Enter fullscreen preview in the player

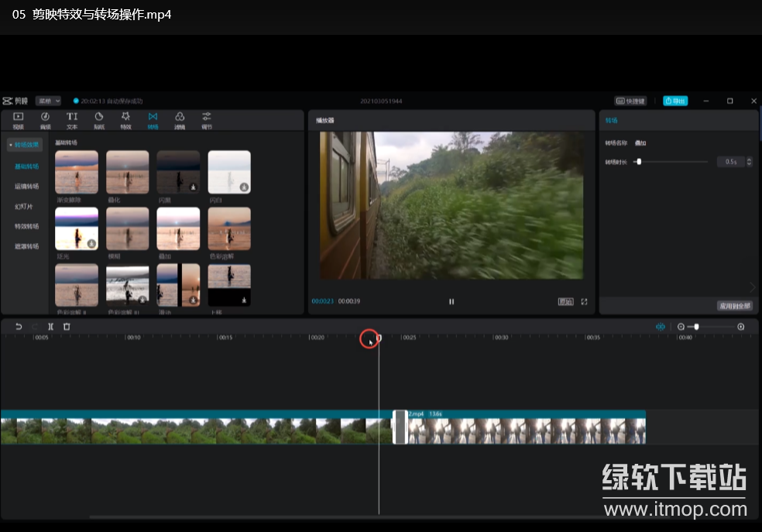point(585,302)
